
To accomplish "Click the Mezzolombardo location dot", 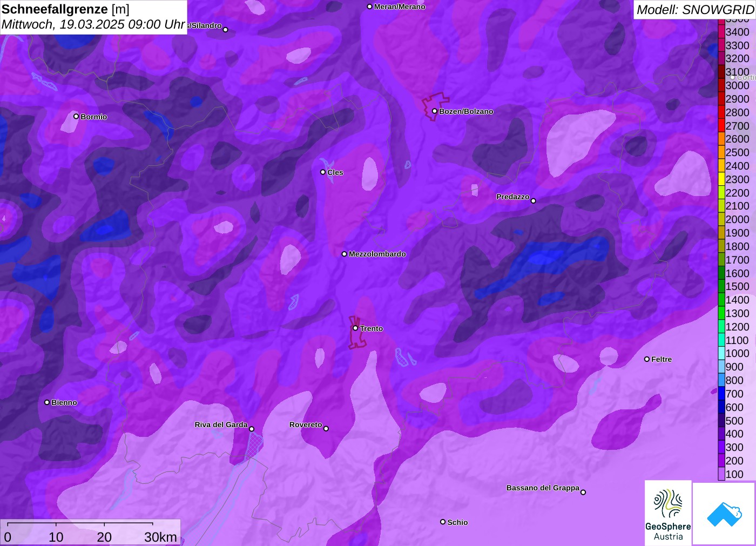I will coord(345,253).
